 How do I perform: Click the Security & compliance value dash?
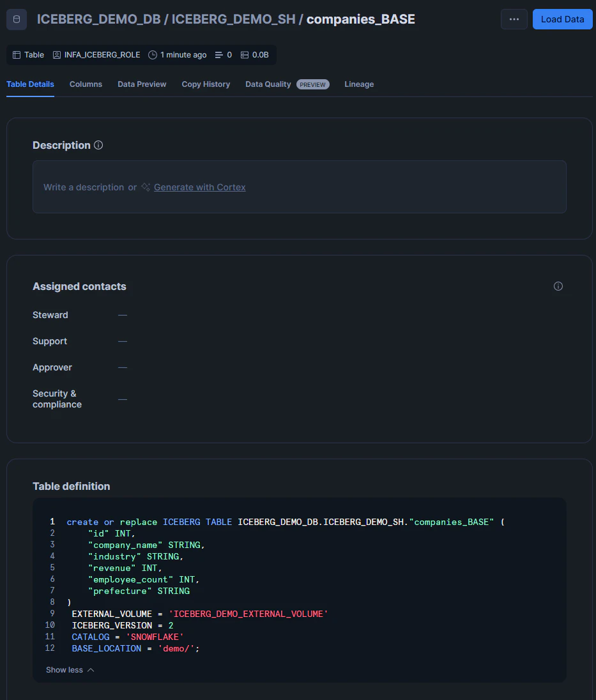[123, 399]
